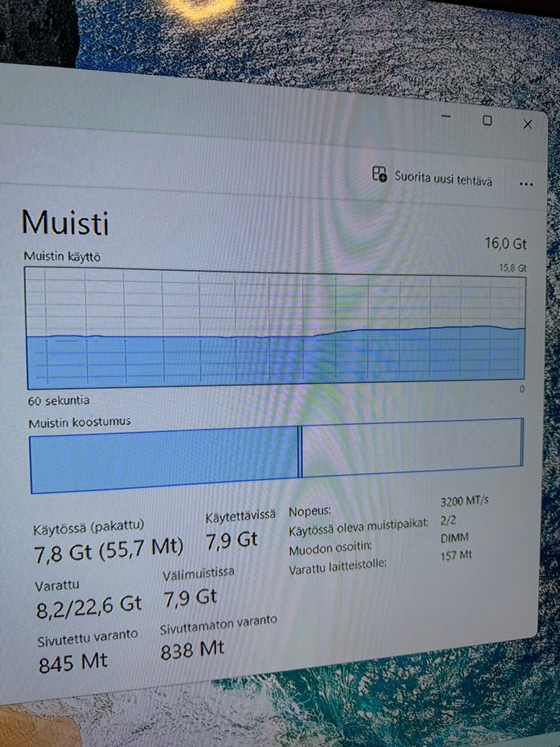Click the Muodon osoitin: label
Screen dimensions: 560x747
(x=330, y=549)
